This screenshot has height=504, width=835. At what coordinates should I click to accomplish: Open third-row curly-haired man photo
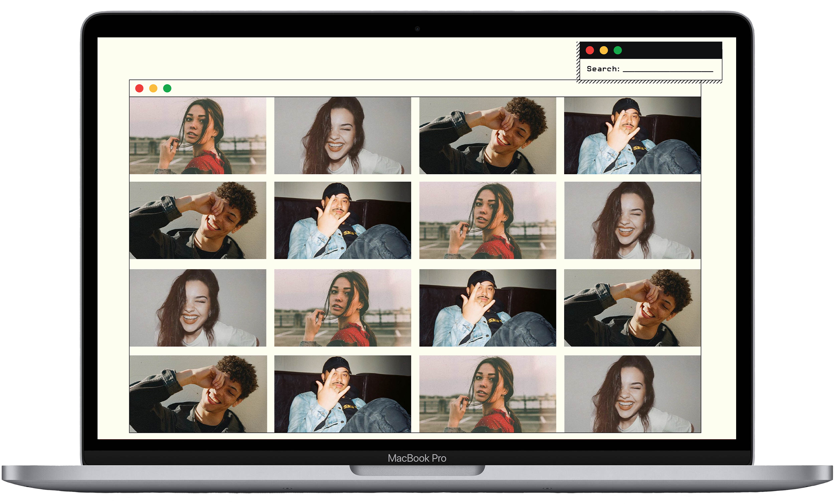tap(632, 307)
